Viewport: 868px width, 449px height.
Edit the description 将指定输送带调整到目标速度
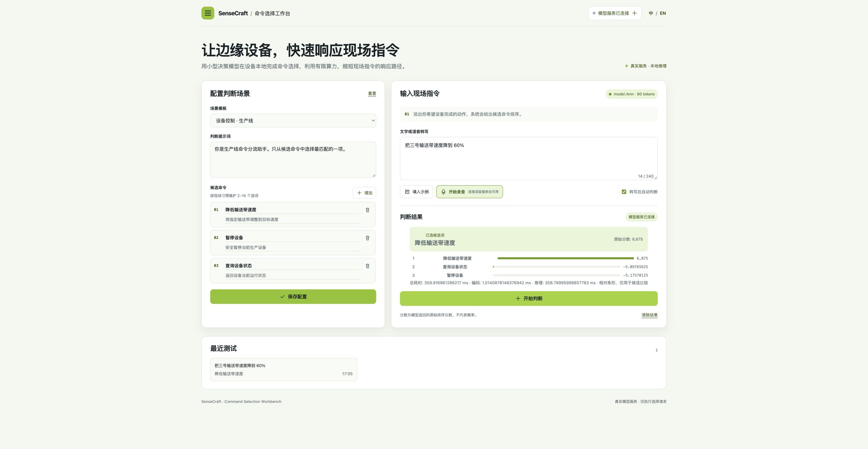pyautogui.click(x=293, y=220)
